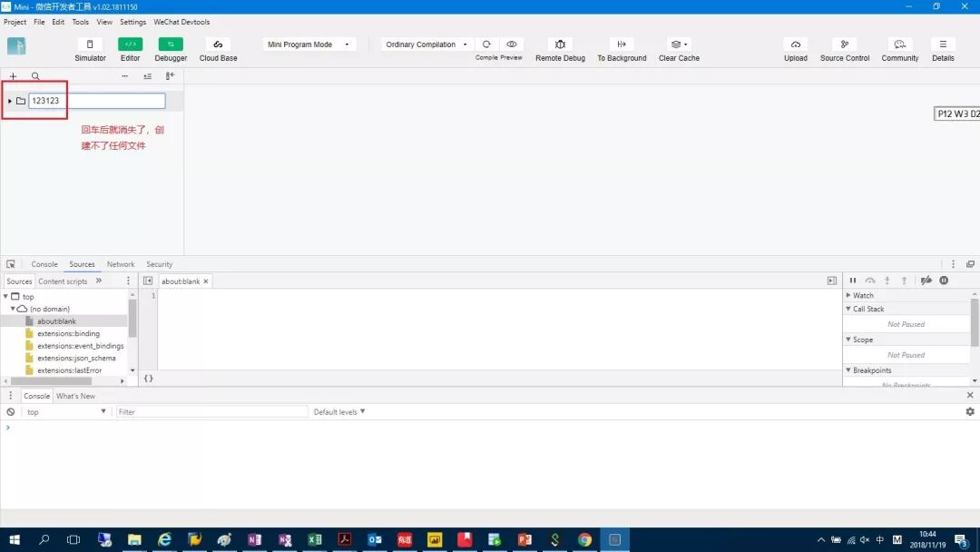Open the Default levels dropdown

pos(338,412)
